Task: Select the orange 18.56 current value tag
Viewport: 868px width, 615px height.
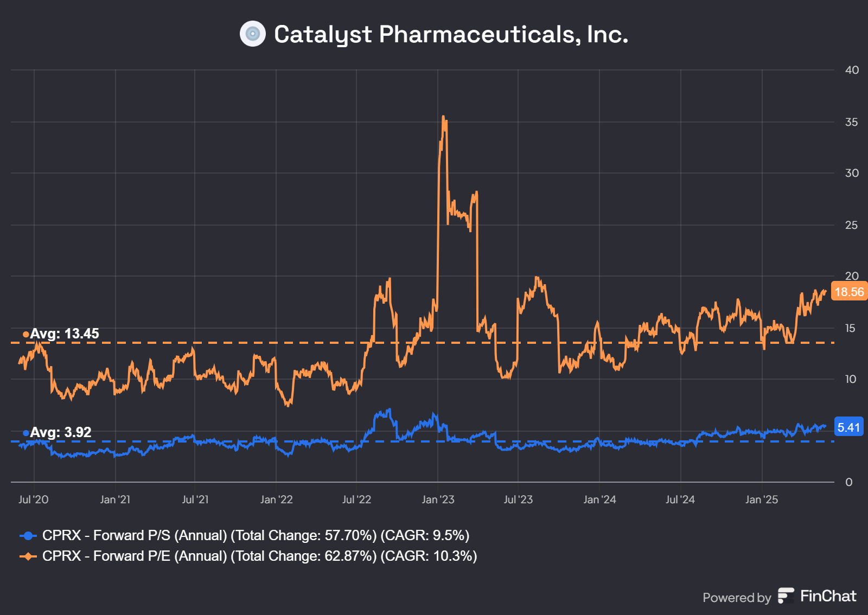Action: [x=849, y=292]
